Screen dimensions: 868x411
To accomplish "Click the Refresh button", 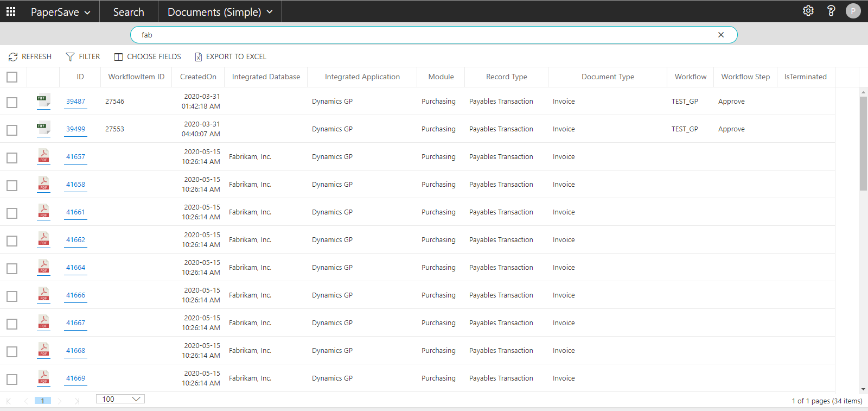I will [30, 56].
